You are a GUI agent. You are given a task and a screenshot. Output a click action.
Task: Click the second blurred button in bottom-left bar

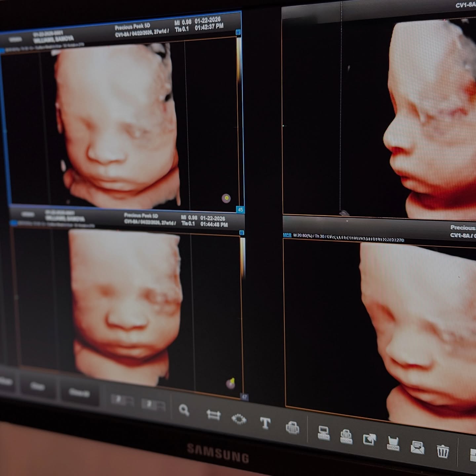[x=37, y=386]
